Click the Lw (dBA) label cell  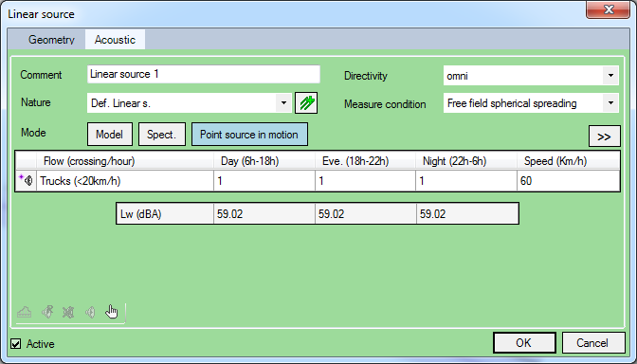[165, 213]
